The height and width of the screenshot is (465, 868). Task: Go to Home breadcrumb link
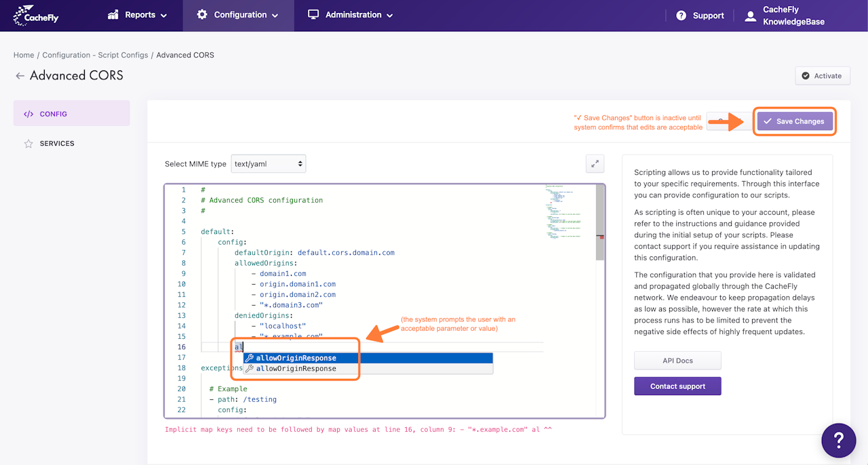tap(24, 55)
